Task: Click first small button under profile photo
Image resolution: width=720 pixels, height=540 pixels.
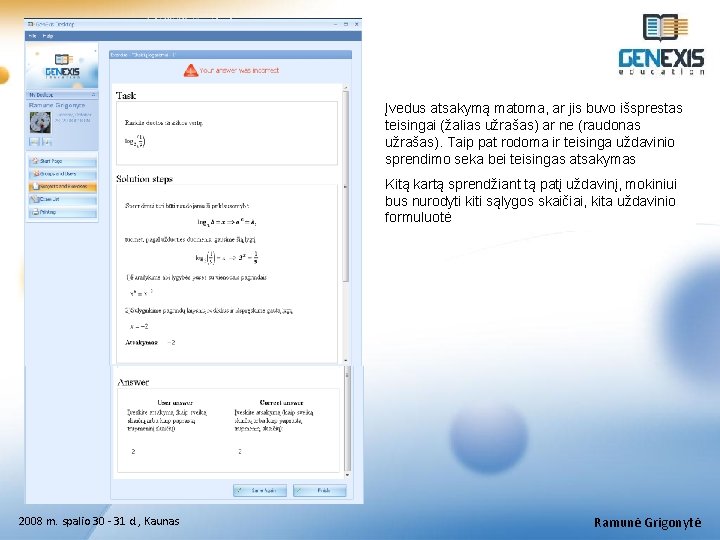Action: [x=34, y=142]
